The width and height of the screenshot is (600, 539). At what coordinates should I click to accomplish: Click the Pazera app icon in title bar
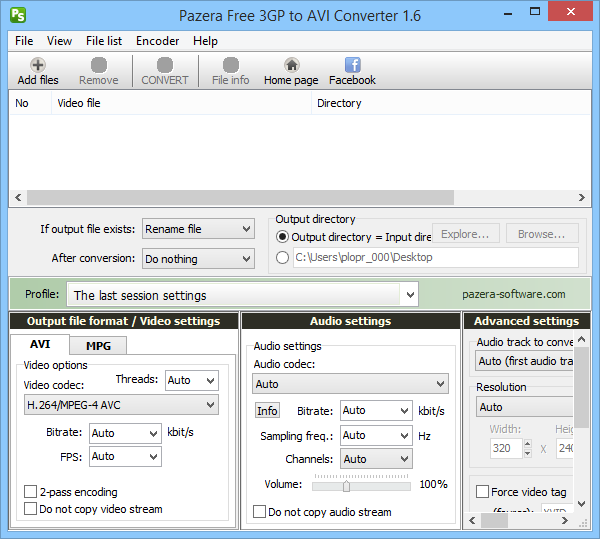(18, 16)
